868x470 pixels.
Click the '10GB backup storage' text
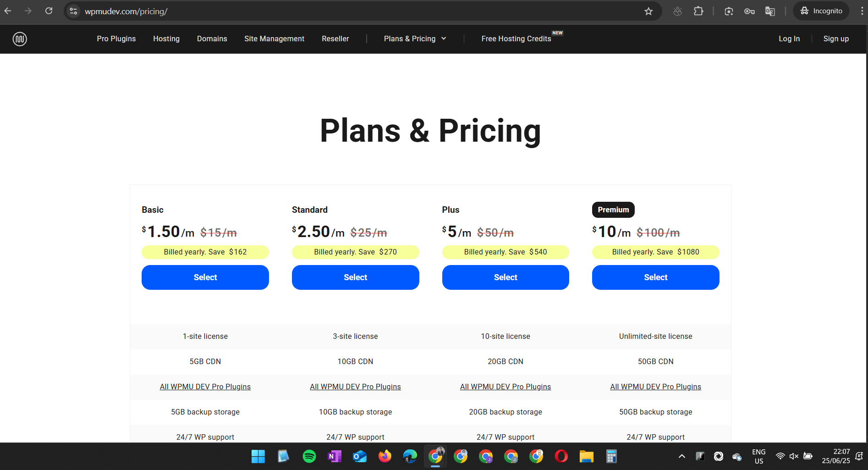(x=356, y=412)
